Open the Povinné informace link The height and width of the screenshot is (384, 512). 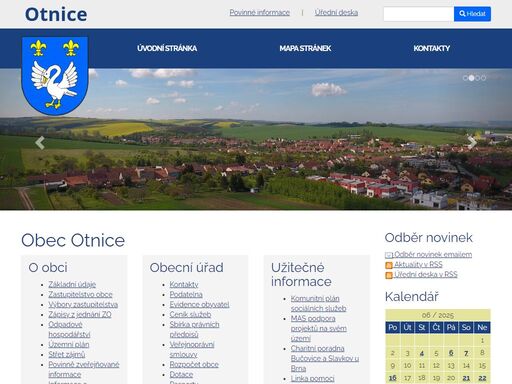pos(260,13)
